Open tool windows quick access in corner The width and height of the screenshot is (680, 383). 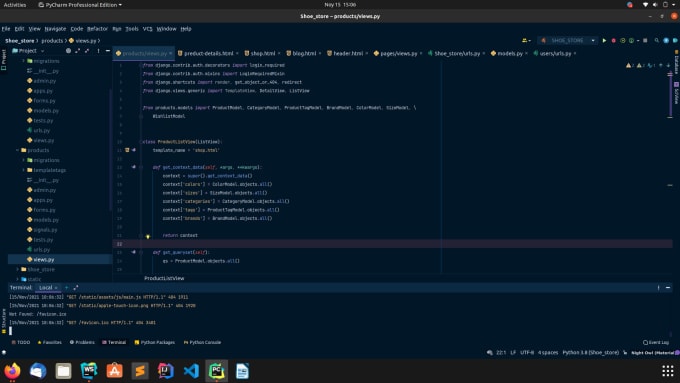pos(4,353)
